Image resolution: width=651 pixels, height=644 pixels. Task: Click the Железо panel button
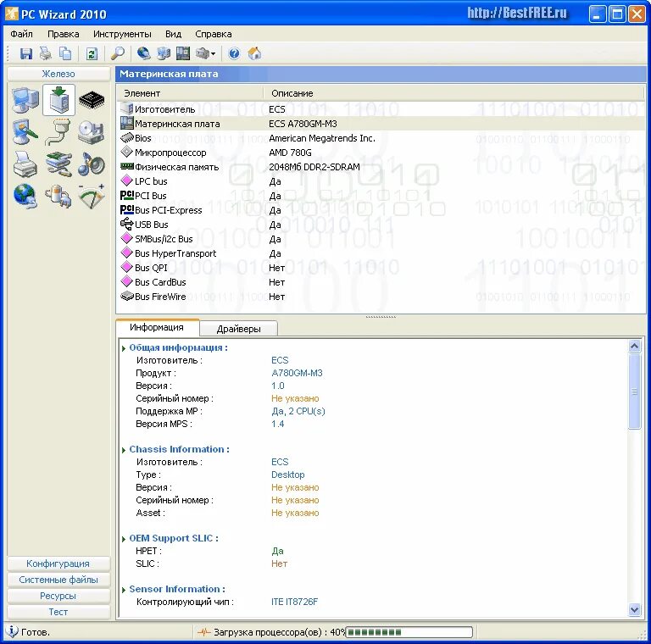pos(58,74)
